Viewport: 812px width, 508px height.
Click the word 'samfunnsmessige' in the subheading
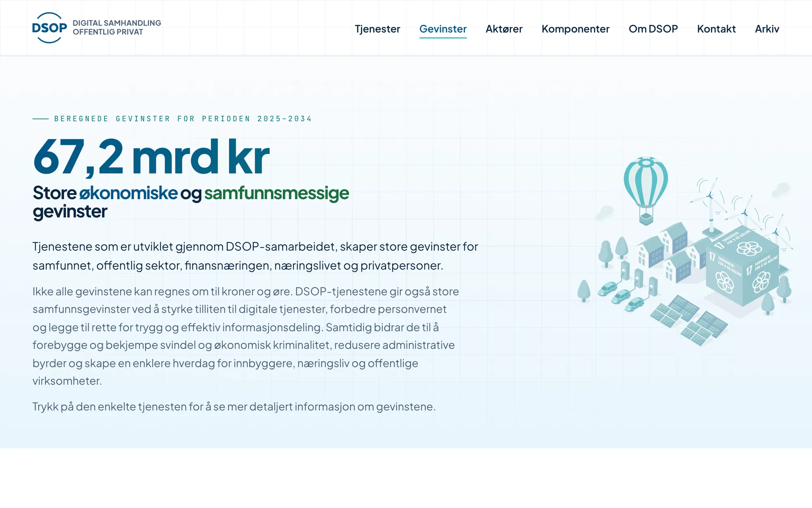(276, 193)
